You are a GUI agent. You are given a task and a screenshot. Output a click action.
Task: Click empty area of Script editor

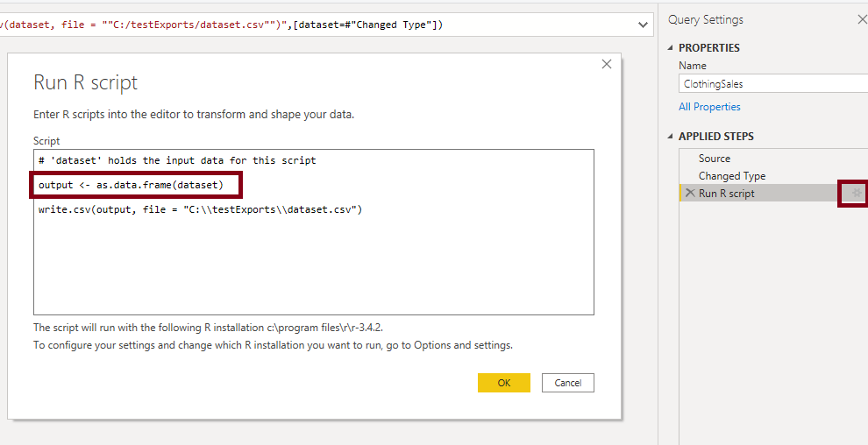tap(313, 265)
